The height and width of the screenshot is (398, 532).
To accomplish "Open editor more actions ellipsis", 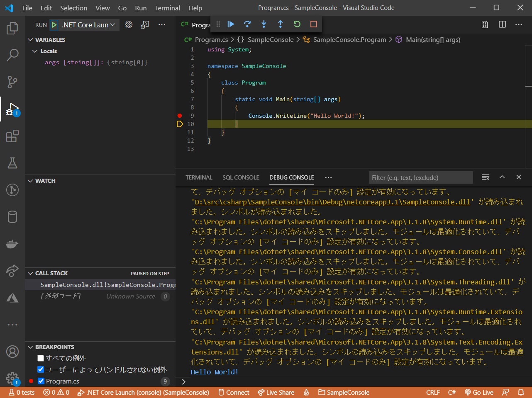I will pos(519,24).
